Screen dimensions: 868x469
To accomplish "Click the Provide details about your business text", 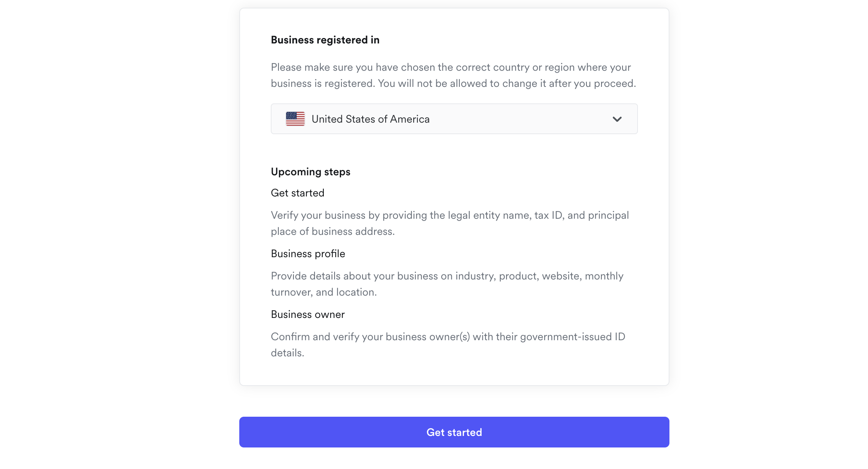I will (x=447, y=276).
